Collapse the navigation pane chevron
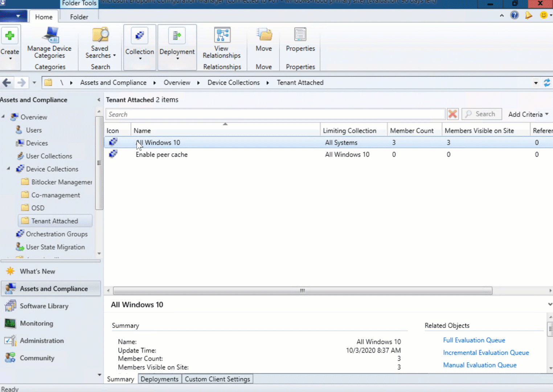Viewport: 553px width, 392px height. pyautogui.click(x=99, y=100)
